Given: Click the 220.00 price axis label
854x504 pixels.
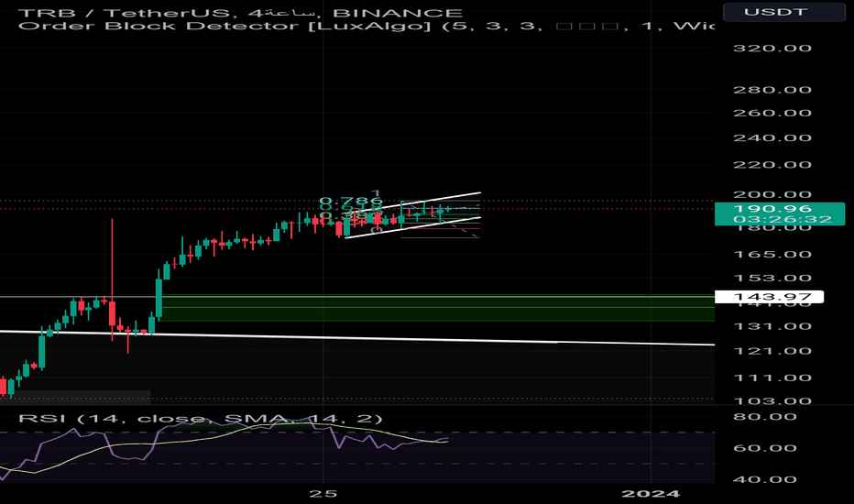Looking at the screenshot, I should 772,165.
